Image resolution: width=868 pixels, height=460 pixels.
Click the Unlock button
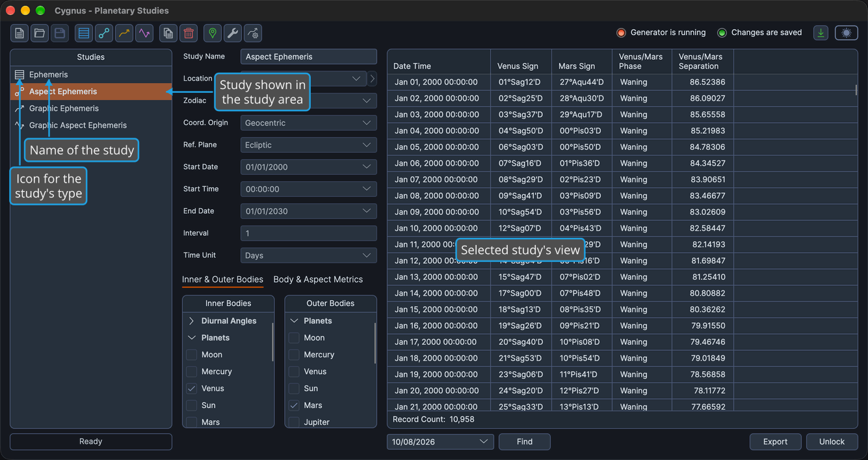pyautogui.click(x=832, y=442)
